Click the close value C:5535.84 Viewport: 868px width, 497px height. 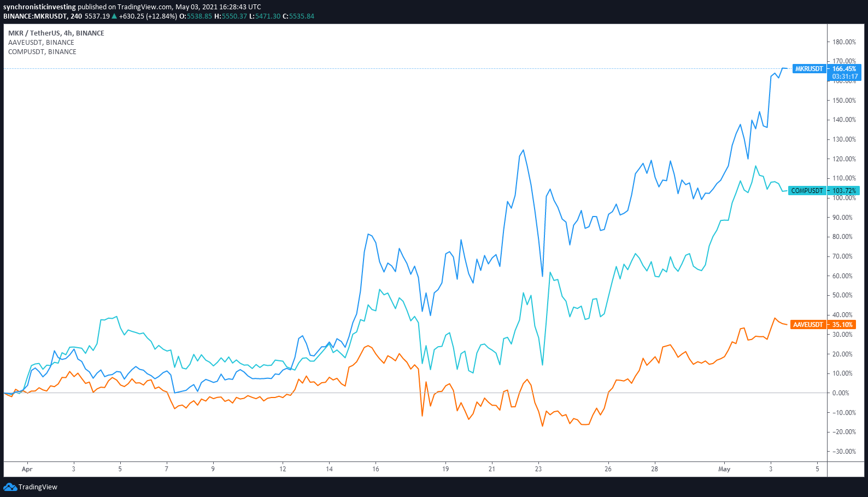298,16
